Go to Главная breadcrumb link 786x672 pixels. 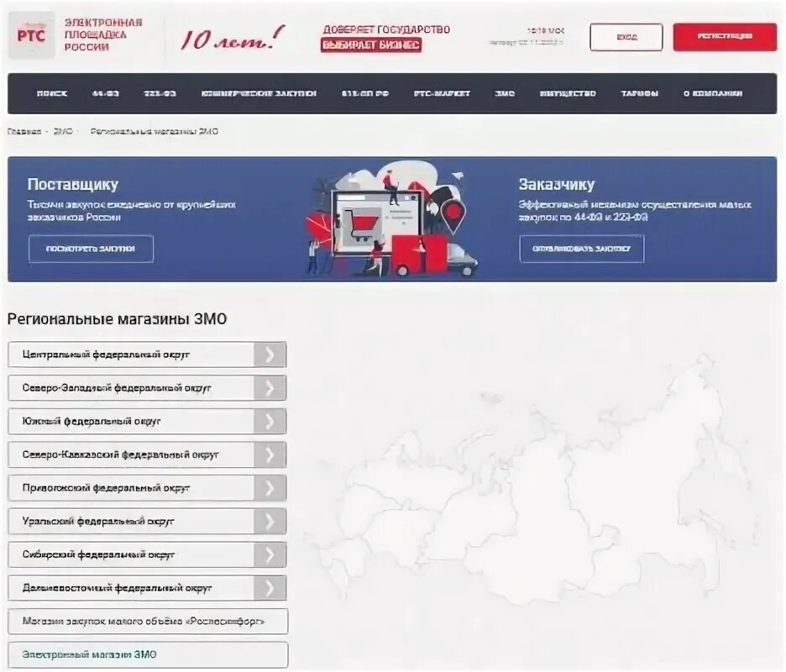(24, 131)
